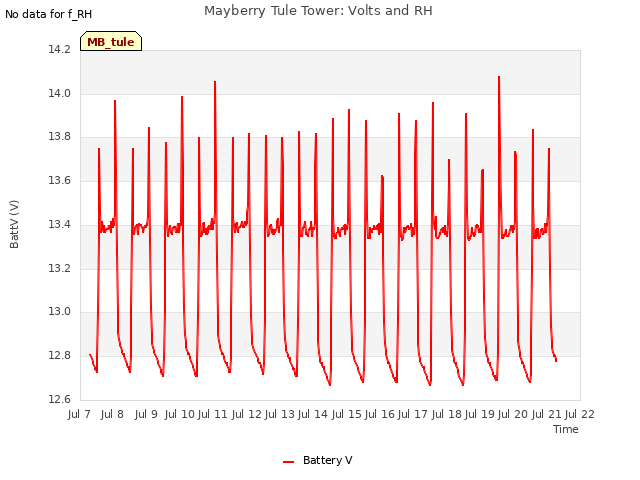Click the 13.6 y-axis value
This screenshot has width=640, height=480.
point(60,180)
